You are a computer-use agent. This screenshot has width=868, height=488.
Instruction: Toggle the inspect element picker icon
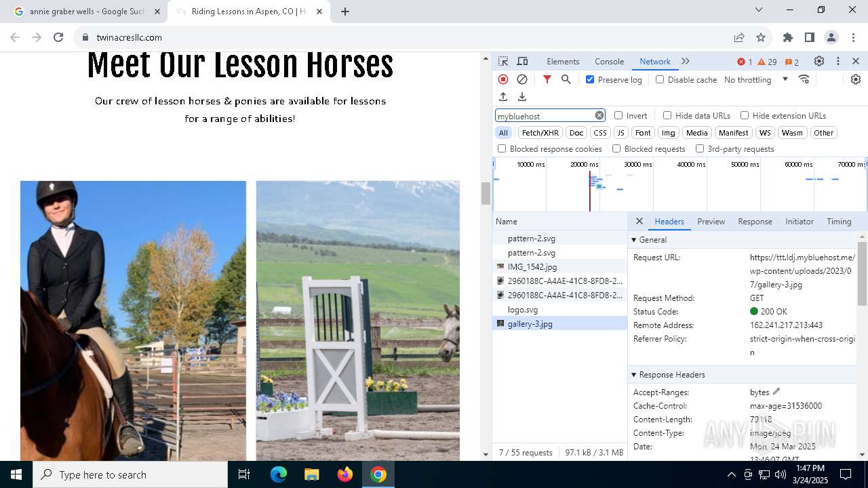pyautogui.click(x=503, y=61)
